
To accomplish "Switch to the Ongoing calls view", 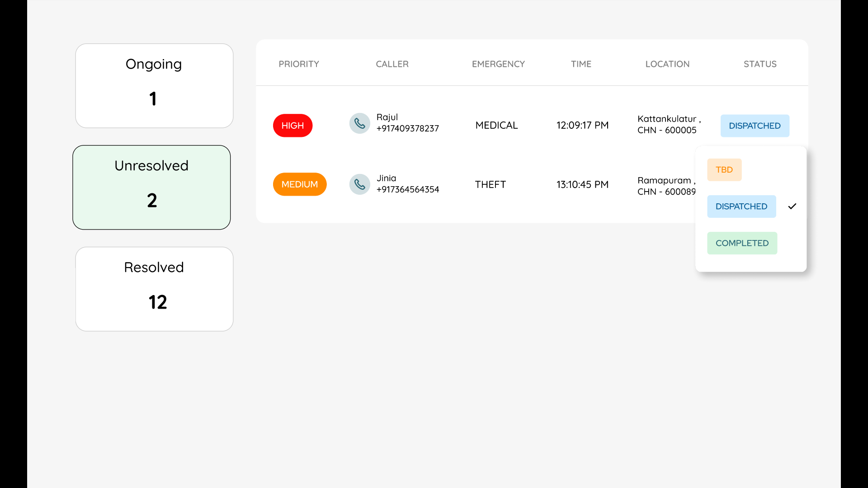I will coord(154,85).
